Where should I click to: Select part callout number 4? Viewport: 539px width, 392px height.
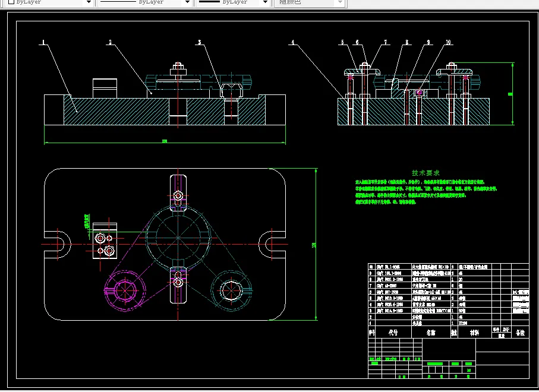click(x=292, y=43)
